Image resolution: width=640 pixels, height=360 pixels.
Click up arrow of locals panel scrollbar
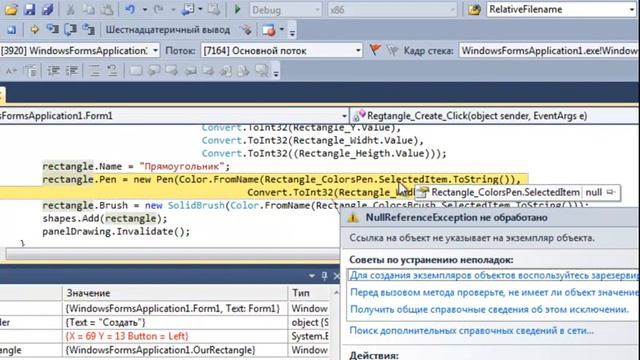[x=336, y=293]
